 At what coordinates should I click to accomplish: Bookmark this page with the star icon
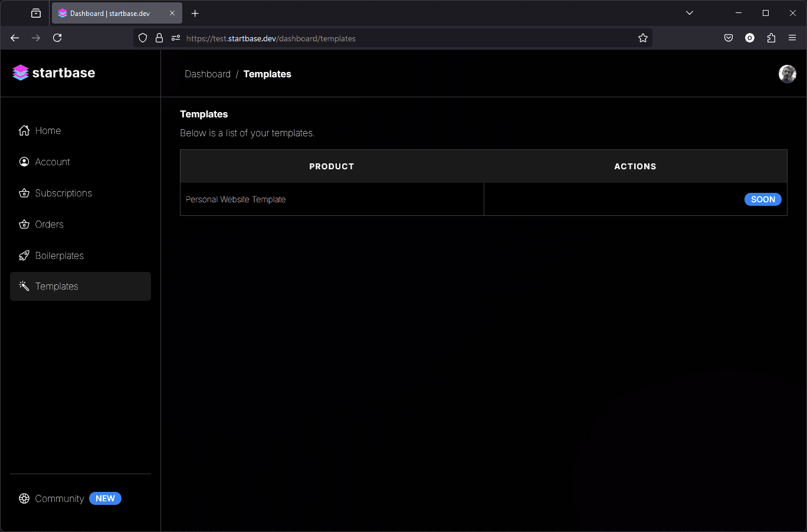click(643, 38)
